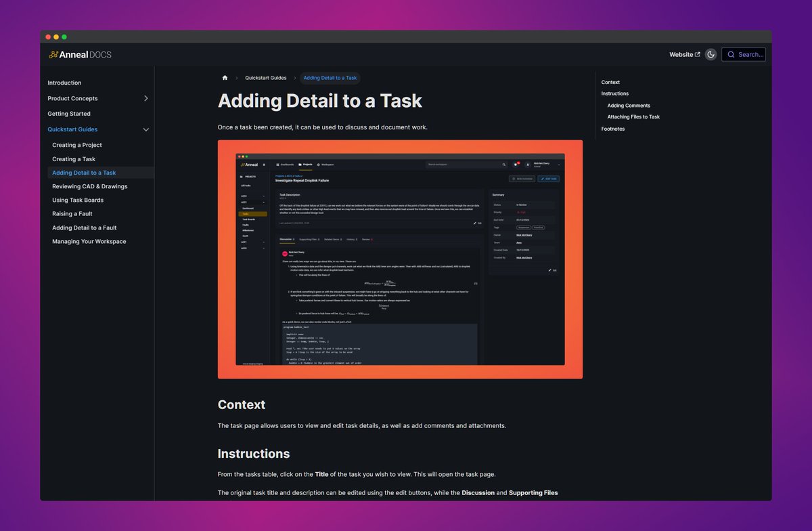The image size is (812, 531).
Task: Click the Anneal DOCS logo
Action: coord(80,54)
